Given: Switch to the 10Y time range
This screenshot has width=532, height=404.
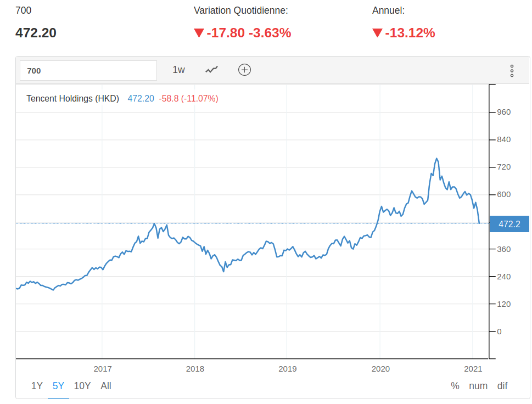Looking at the screenshot, I should (x=82, y=386).
